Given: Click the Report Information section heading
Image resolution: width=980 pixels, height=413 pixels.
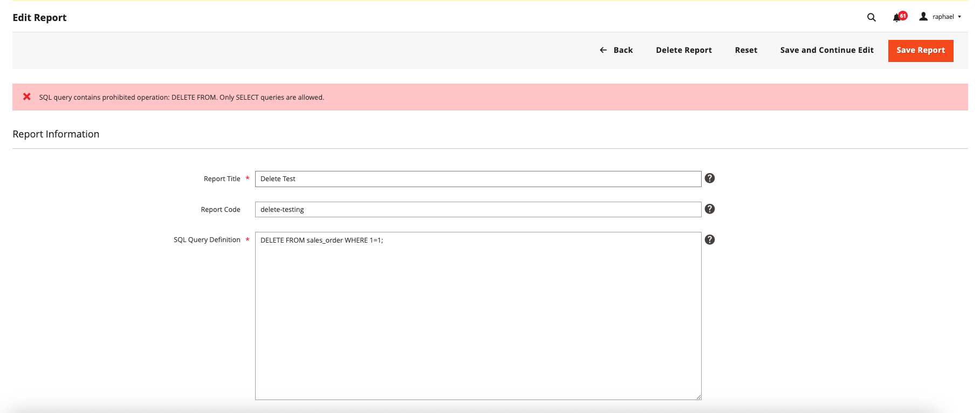Looking at the screenshot, I should click(56, 134).
